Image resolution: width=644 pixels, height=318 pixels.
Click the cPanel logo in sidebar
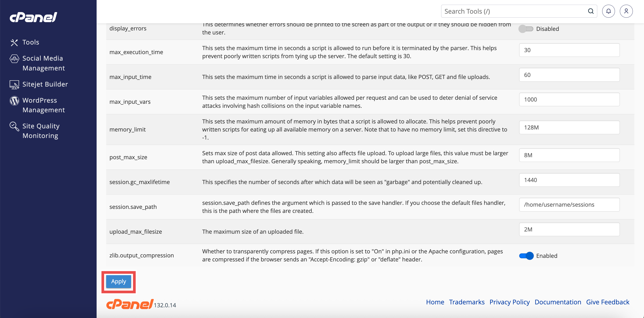click(34, 17)
